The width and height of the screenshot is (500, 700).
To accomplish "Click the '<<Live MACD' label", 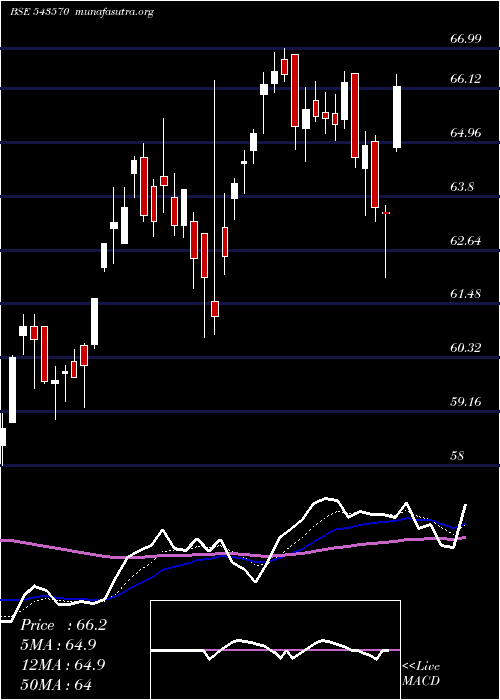I will (x=421, y=674).
